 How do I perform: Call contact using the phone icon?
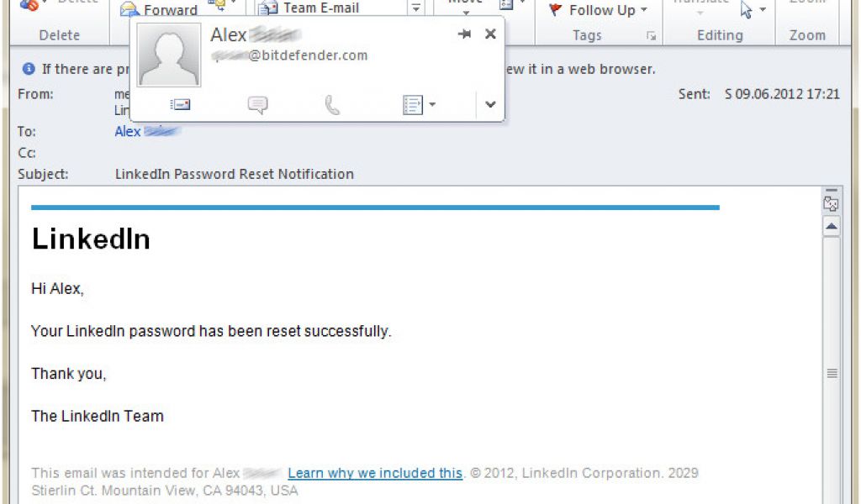click(x=332, y=105)
